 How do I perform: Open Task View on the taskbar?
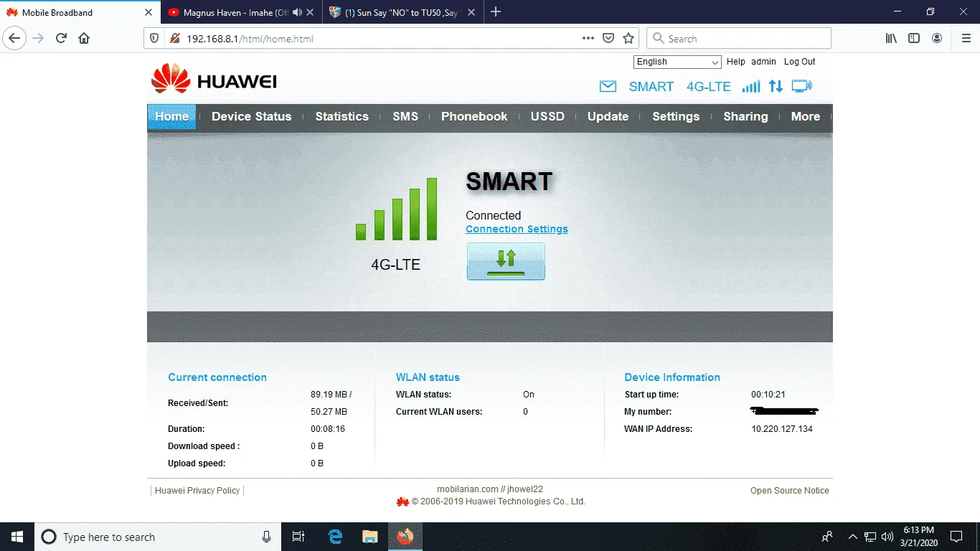(298, 537)
